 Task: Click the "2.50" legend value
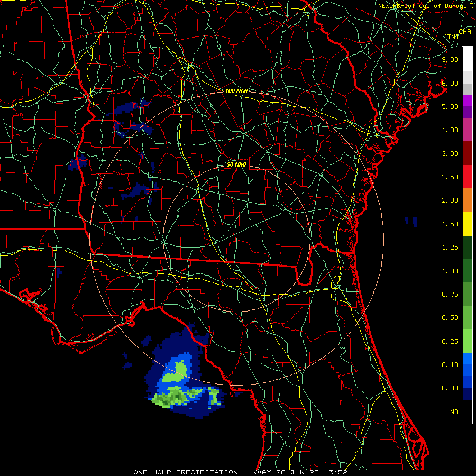click(450, 177)
